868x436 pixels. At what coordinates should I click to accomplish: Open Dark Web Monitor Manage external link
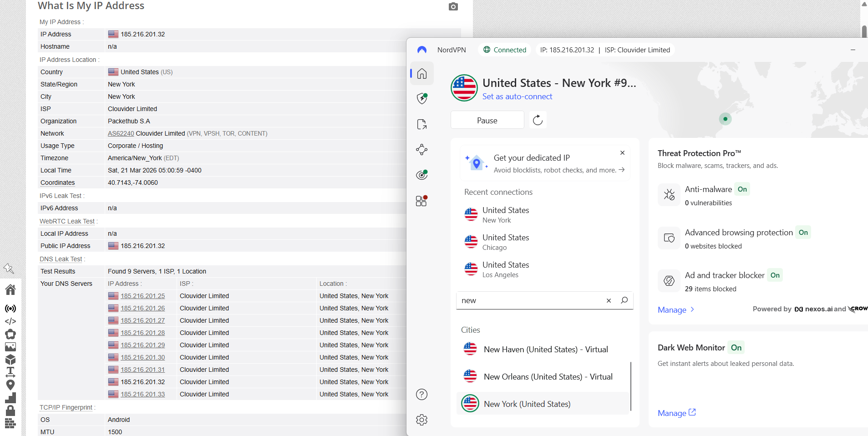coord(677,413)
